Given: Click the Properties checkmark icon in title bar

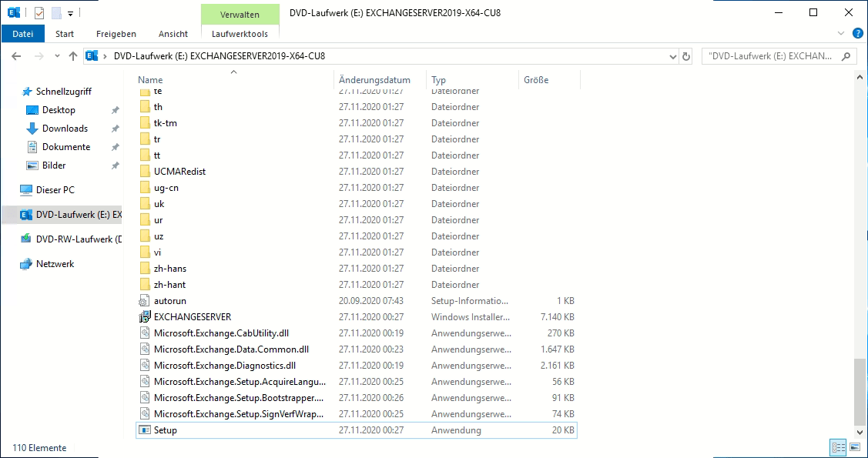Looking at the screenshot, I should tap(39, 13).
